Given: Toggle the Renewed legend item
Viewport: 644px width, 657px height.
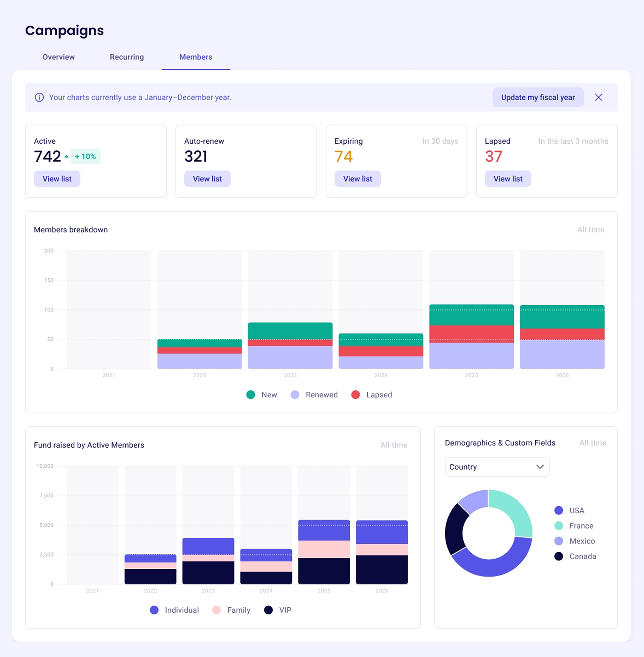Looking at the screenshot, I should click(314, 395).
